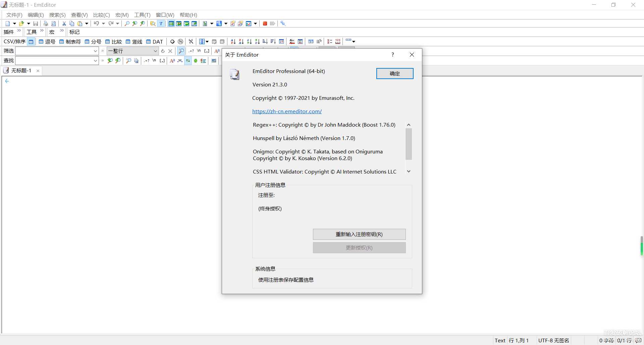
Task: Click the Sort numbers descending icon
Action: pos(257,42)
